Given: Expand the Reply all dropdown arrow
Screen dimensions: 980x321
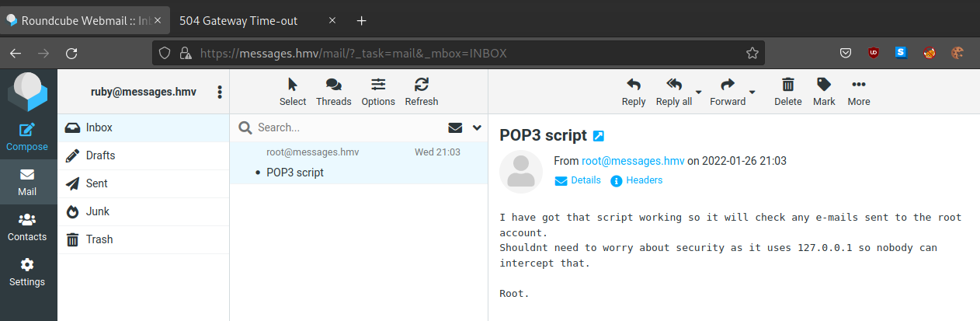Looking at the screenshot, I should coord(699,92).
